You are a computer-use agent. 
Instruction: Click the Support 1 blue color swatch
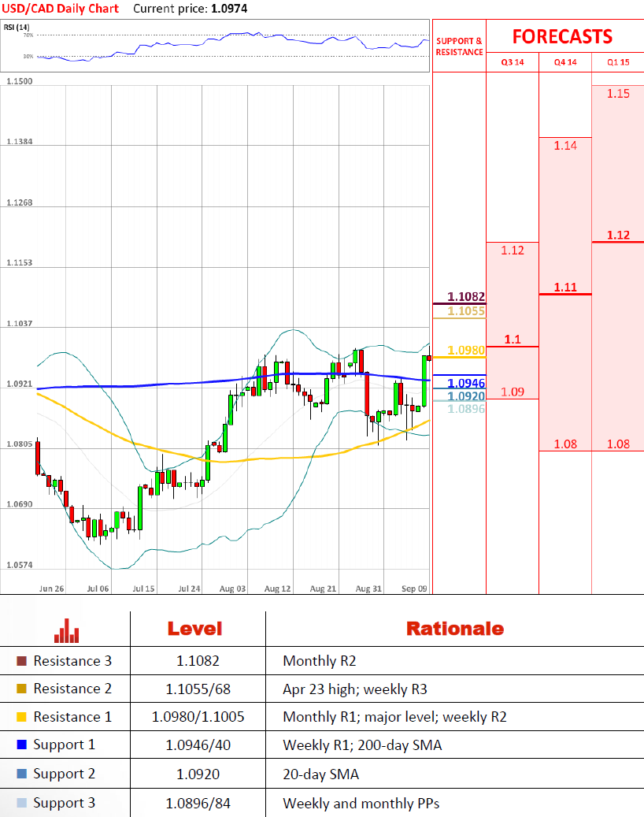click(x=21, y=745)
